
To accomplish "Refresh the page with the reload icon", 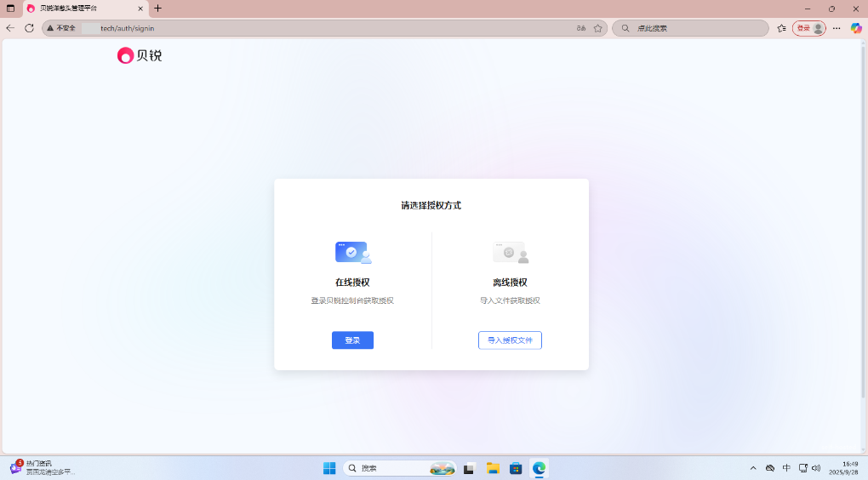I will point(29,28).
